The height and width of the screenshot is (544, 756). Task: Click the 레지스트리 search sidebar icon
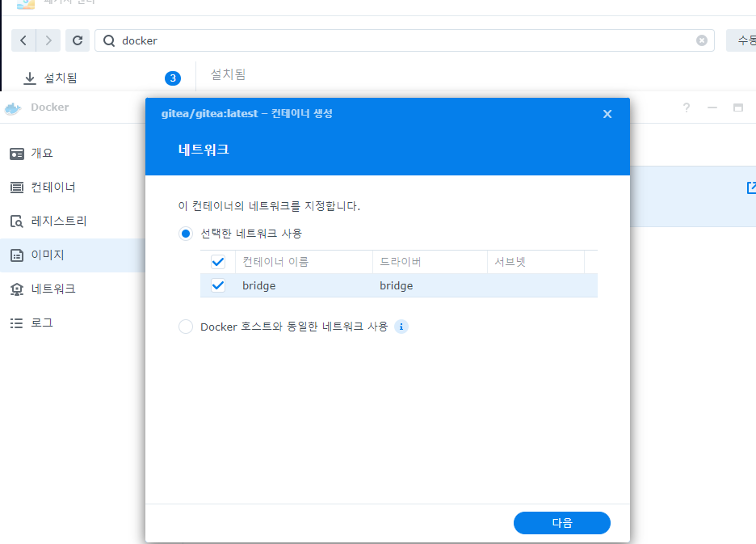pyautogui.click(x=17, y=221)
